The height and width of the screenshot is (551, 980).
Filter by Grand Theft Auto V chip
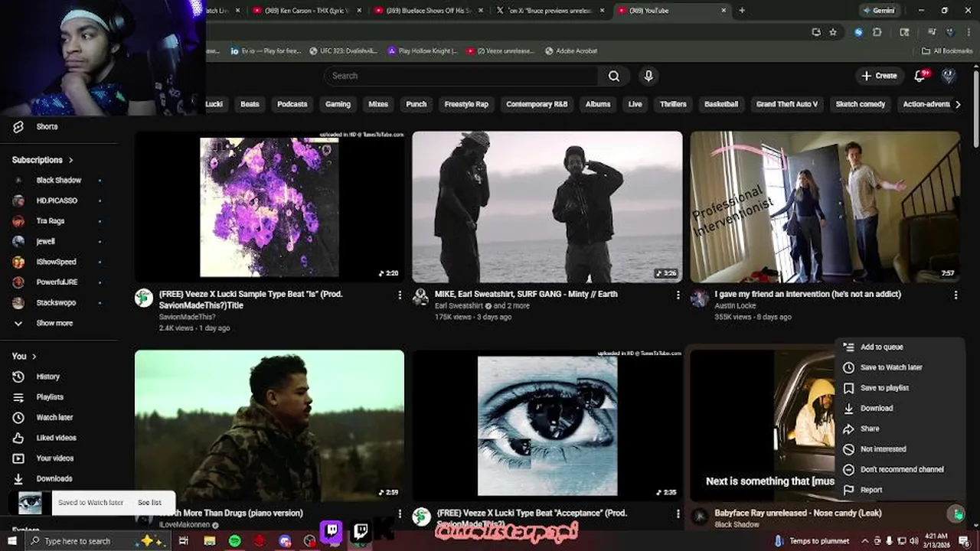[x=786, y=104]
